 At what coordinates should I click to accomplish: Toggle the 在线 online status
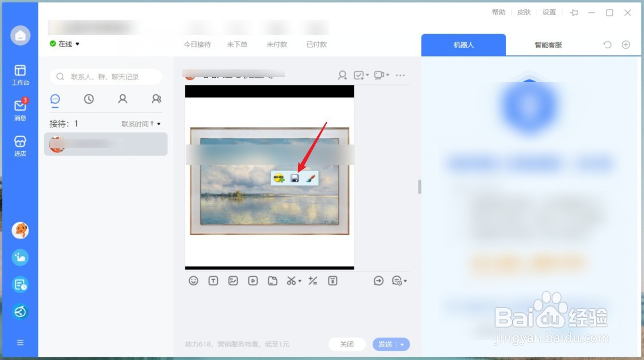[x=64, y=44]
